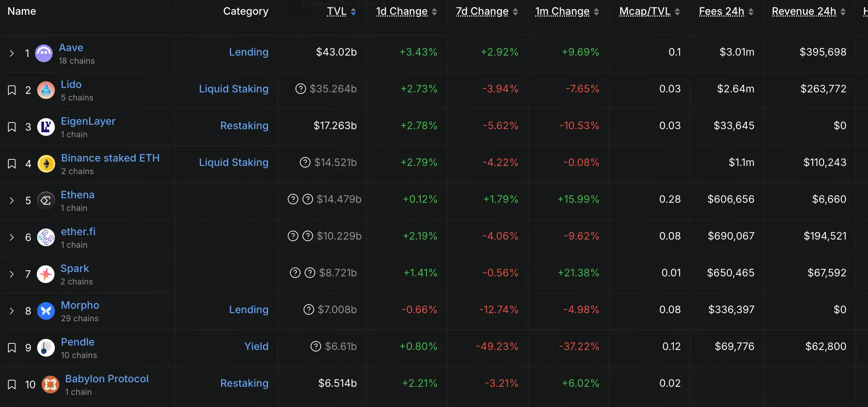Open Yield category from Pendle row

[x=257, y=347]
